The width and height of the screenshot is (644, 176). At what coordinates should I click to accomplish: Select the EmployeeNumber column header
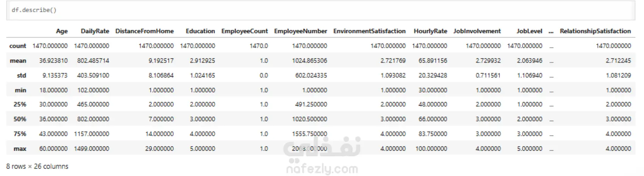click(x=300, y=31)
